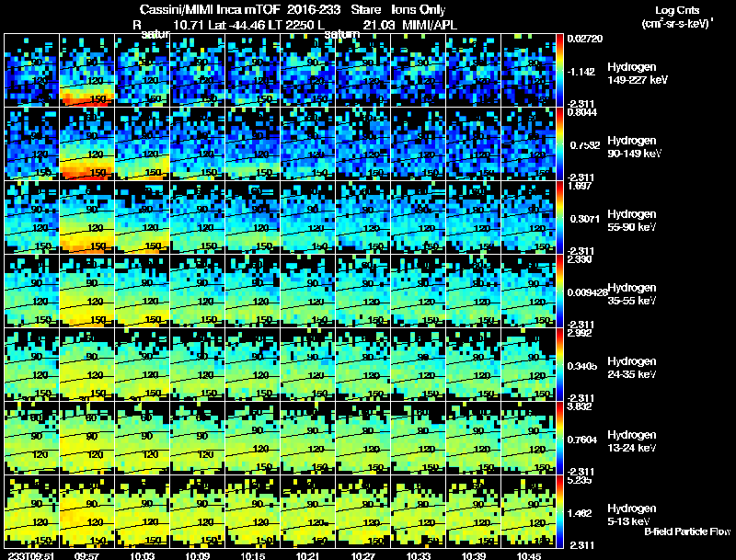Click the colorbar maximum value '2.992'

580,333
